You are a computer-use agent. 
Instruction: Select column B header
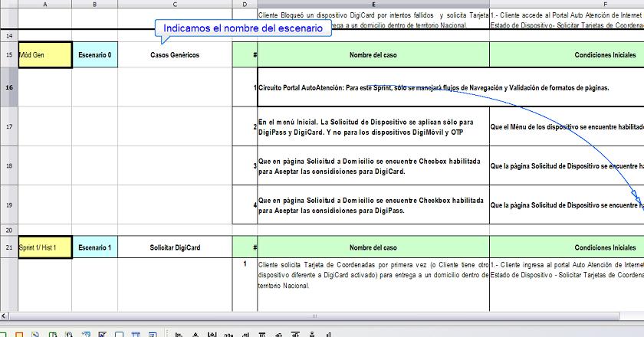(x=95, y=4)
